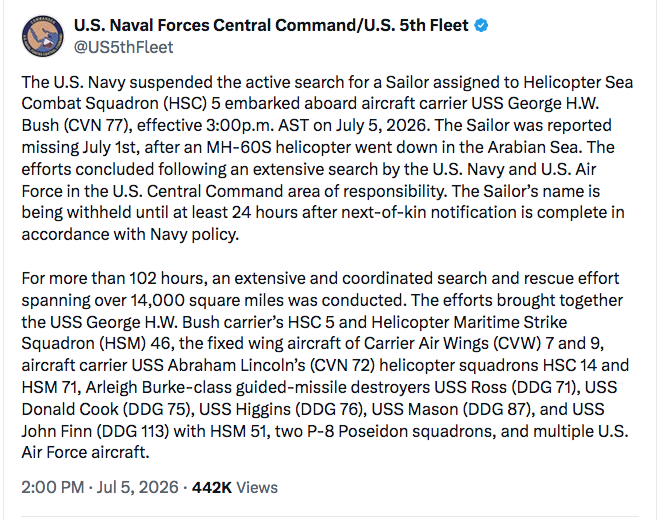Click the blue verified checkmark badge

click(481, 26)
